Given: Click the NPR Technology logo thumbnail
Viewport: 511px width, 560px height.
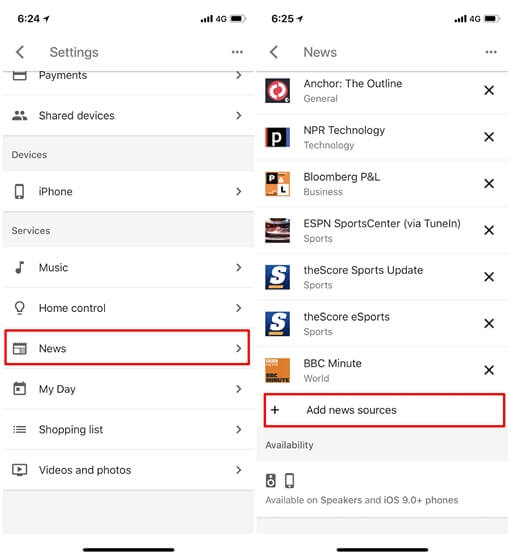Looking at the screenshot, I should pyautogui.click(x=277, y=137).
